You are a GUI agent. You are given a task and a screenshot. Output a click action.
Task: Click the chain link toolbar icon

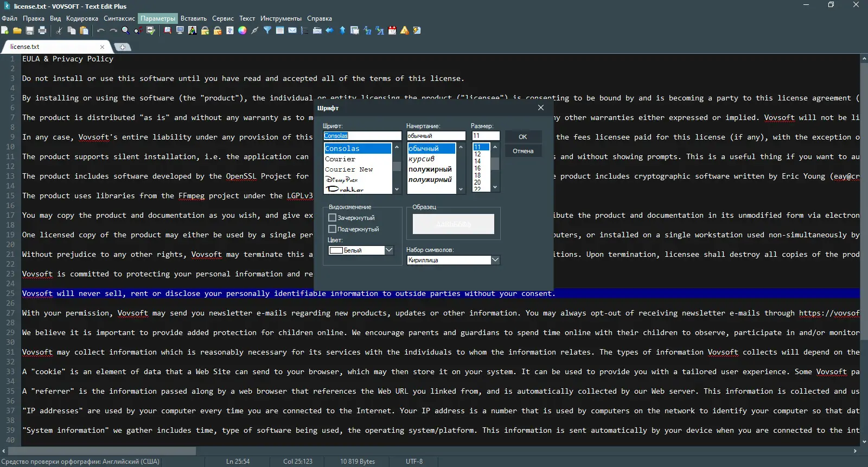click(255, 30)
